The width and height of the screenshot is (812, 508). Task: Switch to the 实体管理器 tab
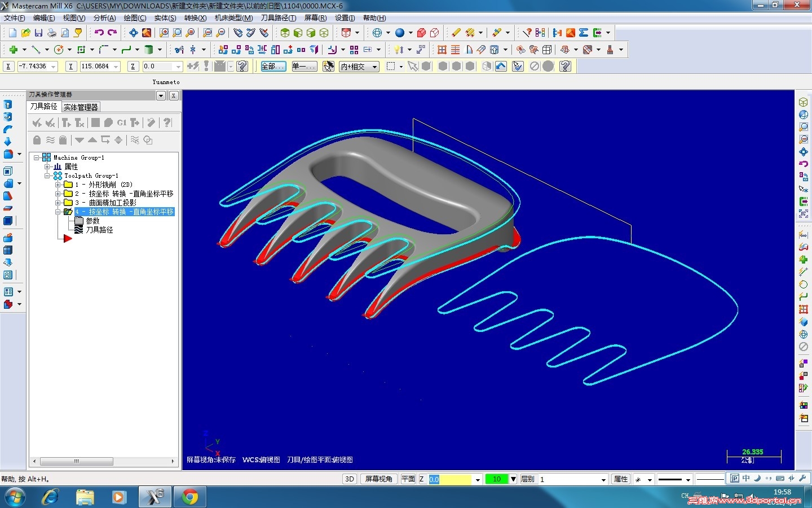click(81, 107)
